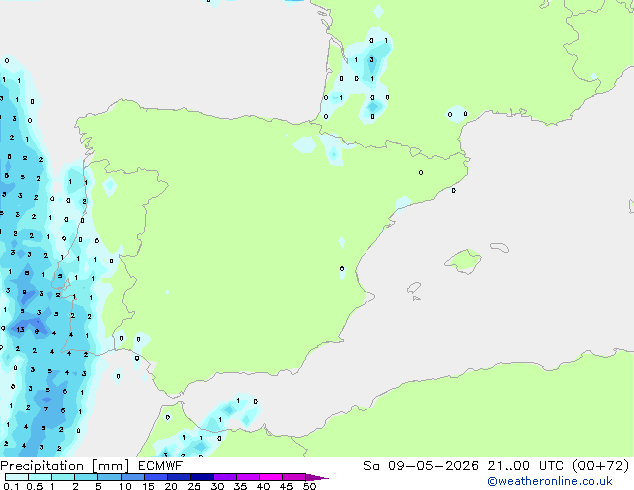Click the 5–10 mm legend swatch
This screenshot has width=634, height=490.
109,477
